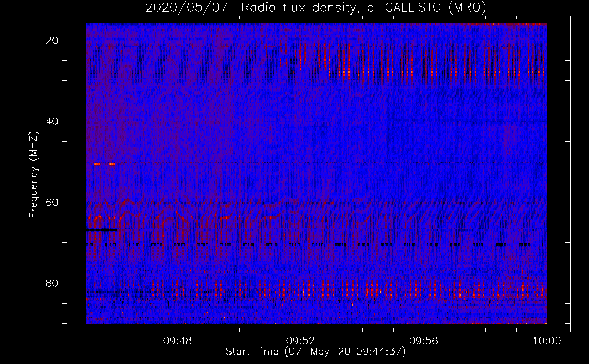
Task: Click the orange dashes near 50 MHz
Action: [x=104, y=164]
